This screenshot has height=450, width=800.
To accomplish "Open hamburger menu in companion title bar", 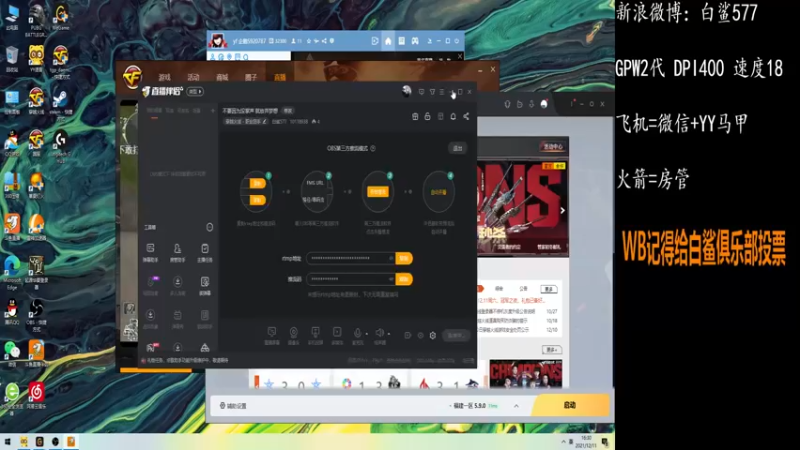I will click(x=442, y=92).
